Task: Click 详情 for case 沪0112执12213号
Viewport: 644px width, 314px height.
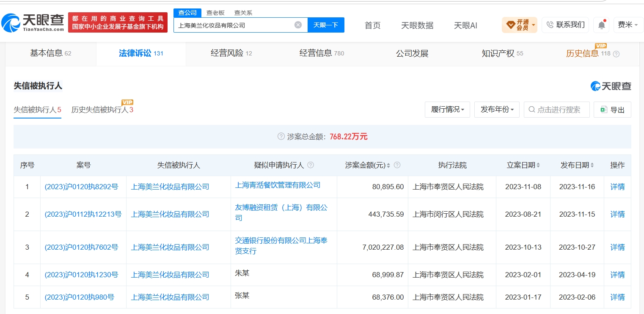Action: (617, 214)
